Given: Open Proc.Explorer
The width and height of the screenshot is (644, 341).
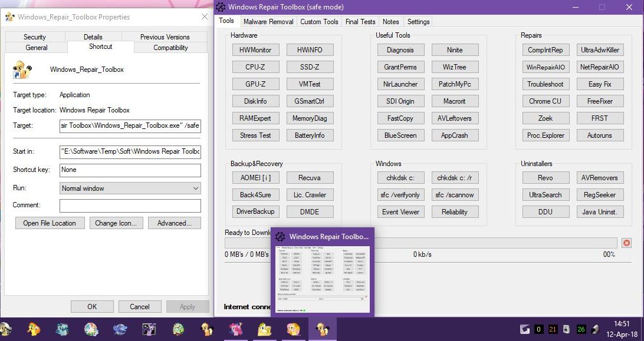Looking at the screenshot, I should point(546,135).
